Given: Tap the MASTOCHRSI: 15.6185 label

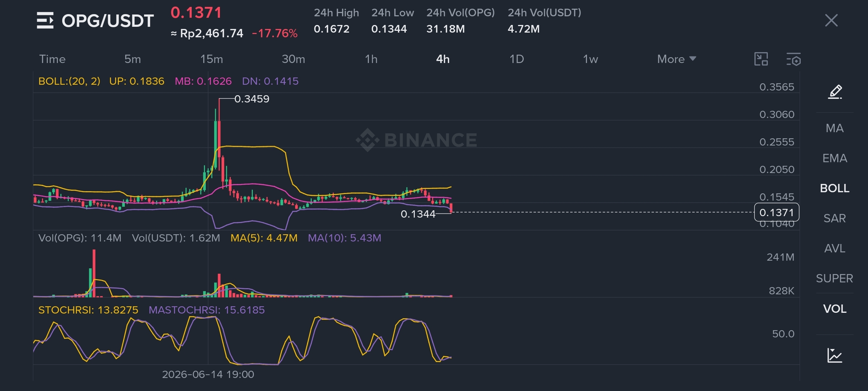Looking at the screenshot, I should [x=207, y=310].
